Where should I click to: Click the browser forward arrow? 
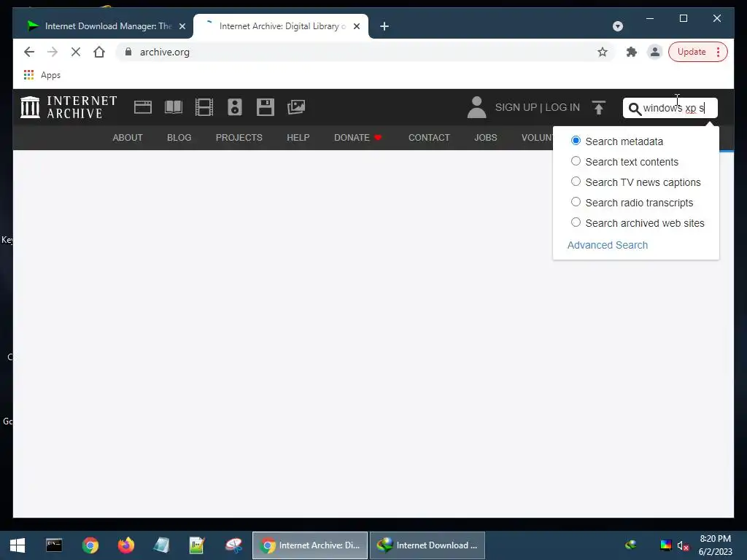(53, 52)
